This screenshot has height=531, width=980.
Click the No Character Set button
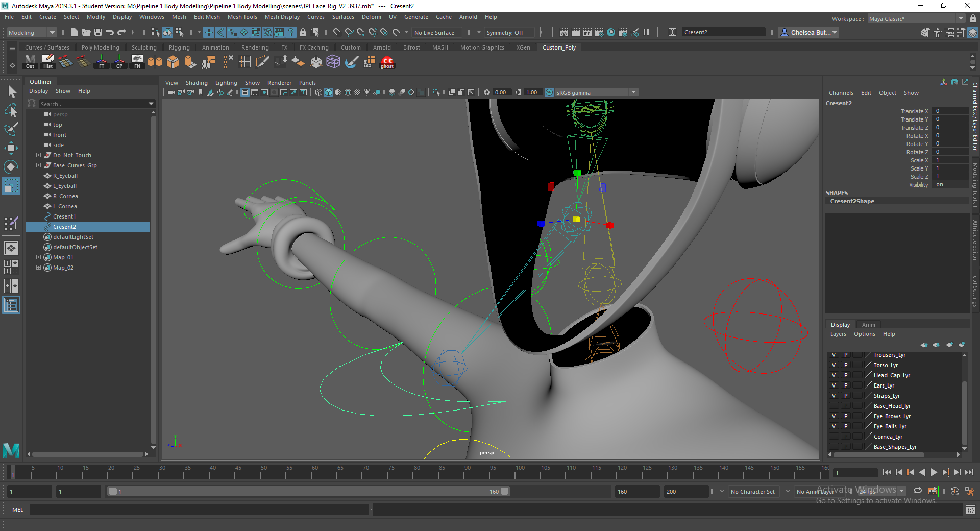(x=753, y=491)
